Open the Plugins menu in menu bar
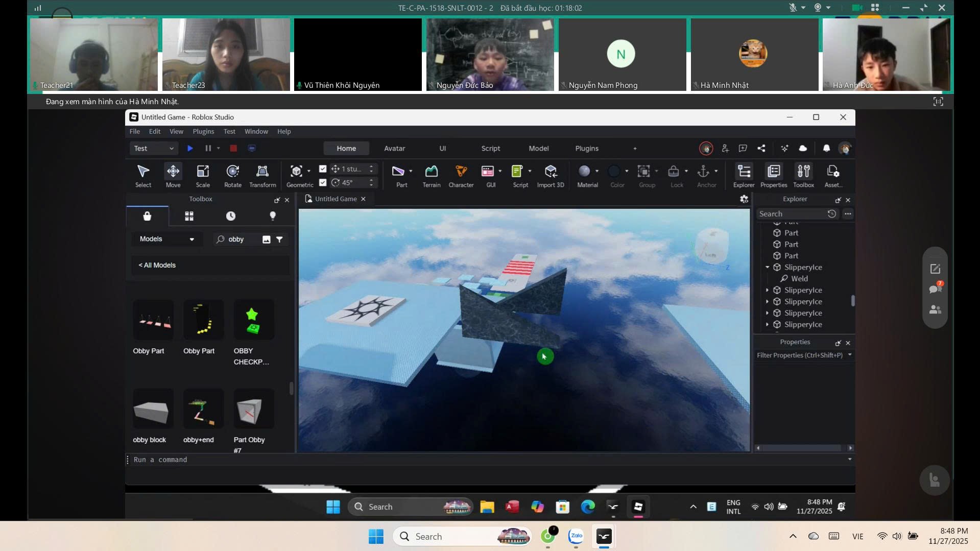This screenshot has height=551, width=980. point(203,132)
